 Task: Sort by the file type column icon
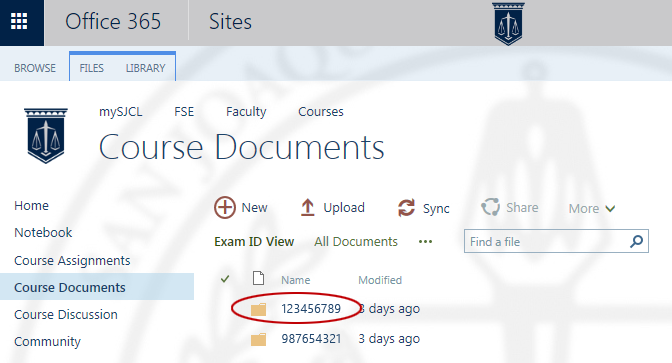tap(258, 278)
